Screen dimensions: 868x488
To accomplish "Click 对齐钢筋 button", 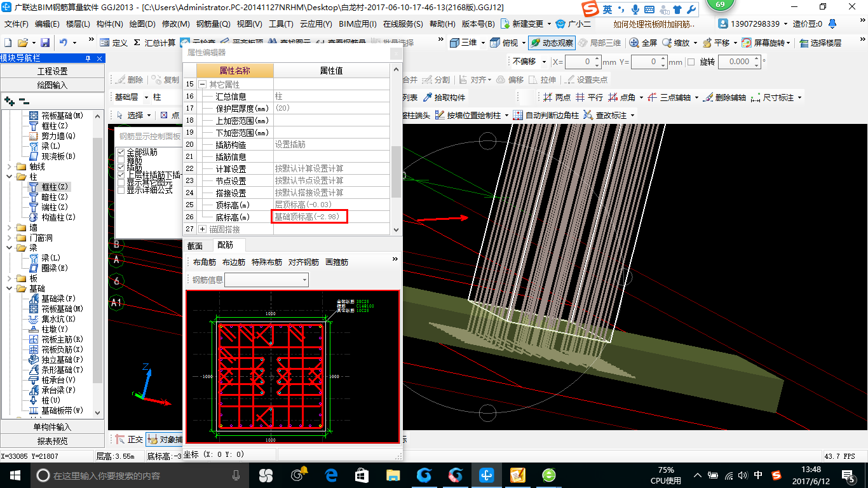I will tap(303, 262).
